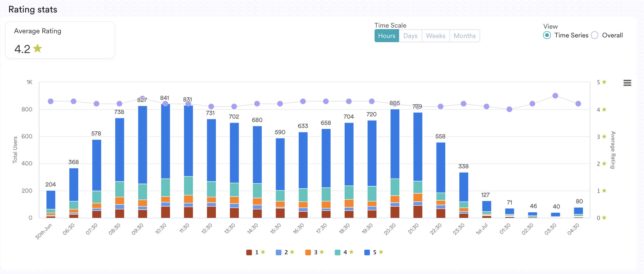Click the 590 users bar at 15:30
The height and width of the screenshot is (274, 644).
tap(280, 178)
